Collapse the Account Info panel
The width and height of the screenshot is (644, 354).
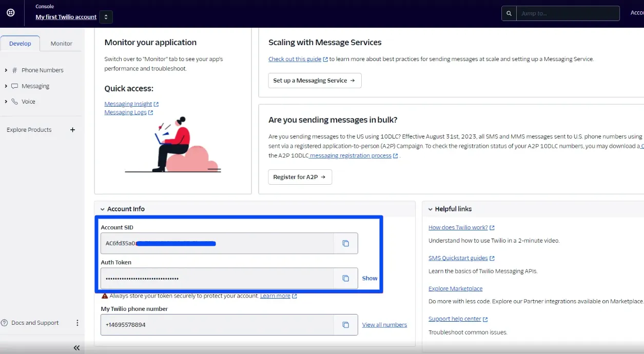click(103, 209)
